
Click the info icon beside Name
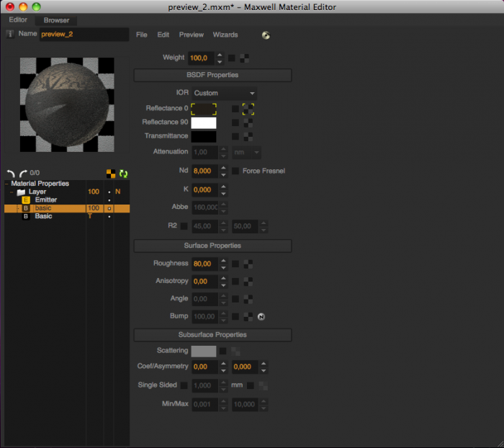10,34
